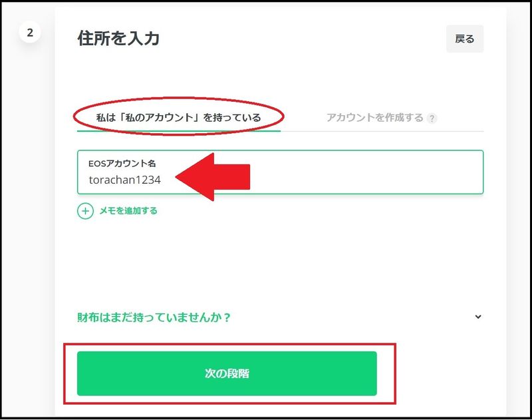Viewport: 532px width, 420px height.
Task: Focus the EOSアカウント名 input field
Action: pos(280,172)
